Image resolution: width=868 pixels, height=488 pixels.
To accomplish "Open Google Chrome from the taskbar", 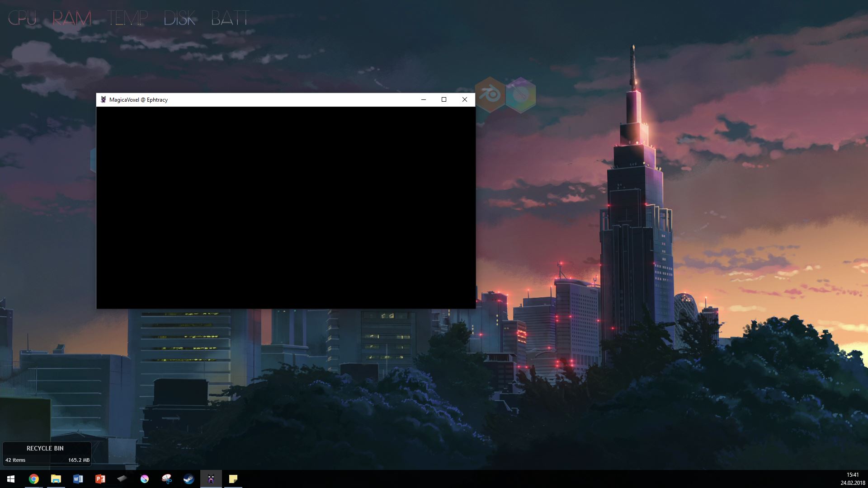I will coord(34,479).
